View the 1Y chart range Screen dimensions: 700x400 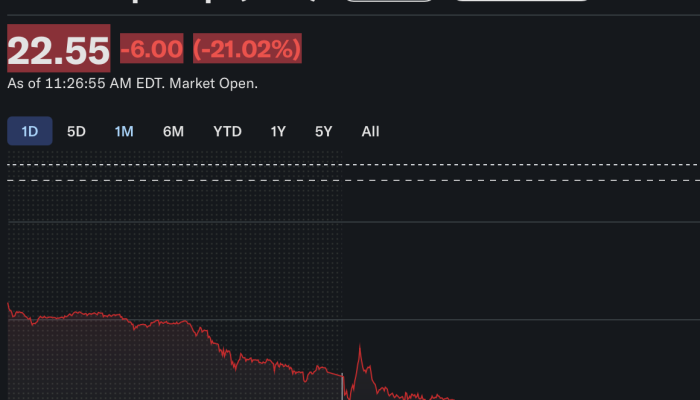click(278, 131)
